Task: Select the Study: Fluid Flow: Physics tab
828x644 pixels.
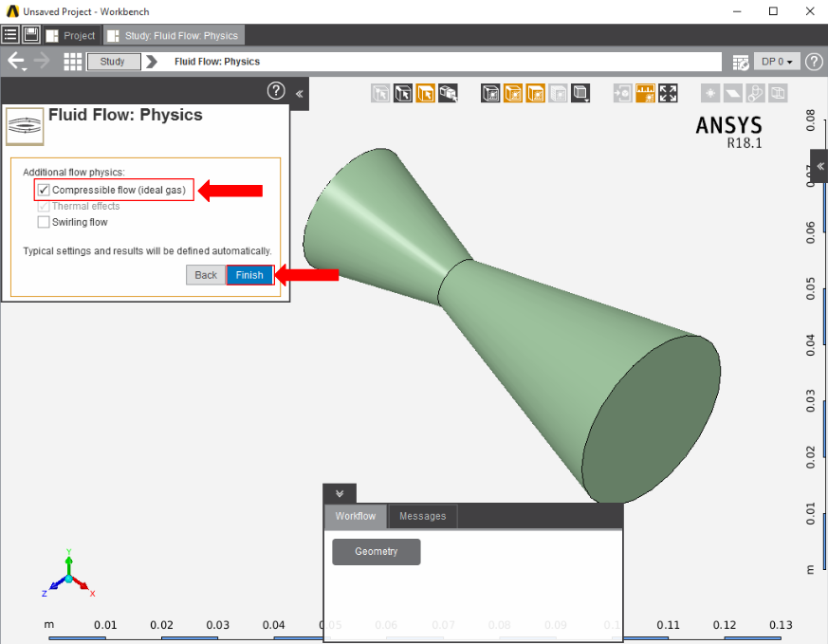Action: click(174, 36)
